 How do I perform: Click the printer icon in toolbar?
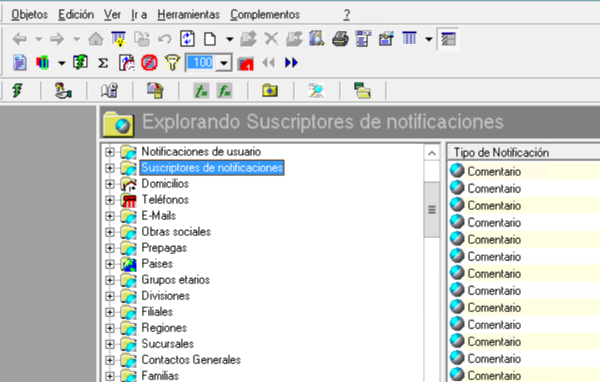[340, 39]
